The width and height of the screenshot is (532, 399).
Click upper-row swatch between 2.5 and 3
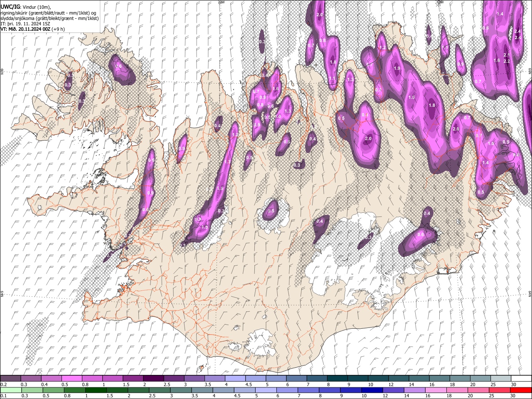pos(173,378)
